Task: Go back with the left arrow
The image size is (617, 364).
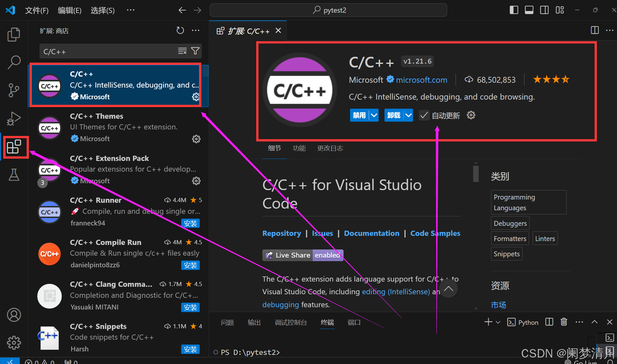Action: 182,10
